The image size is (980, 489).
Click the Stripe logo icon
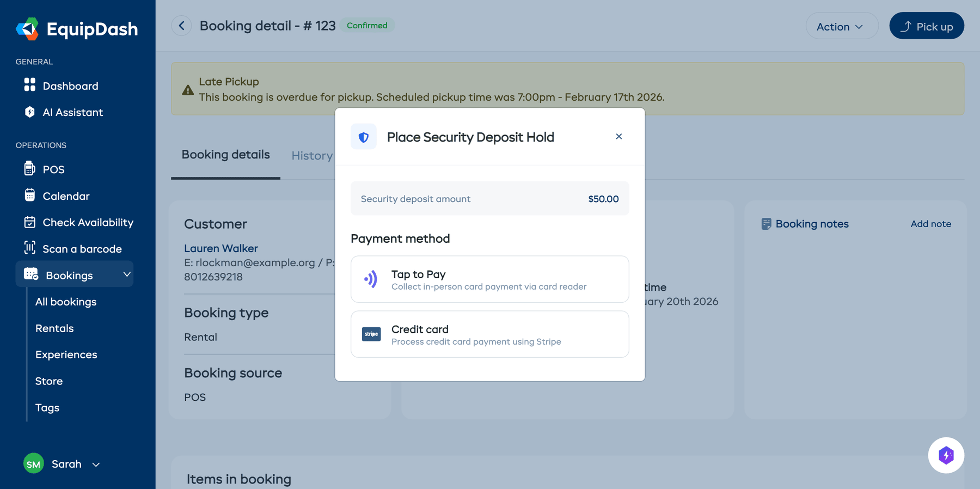tap(371, 334)
